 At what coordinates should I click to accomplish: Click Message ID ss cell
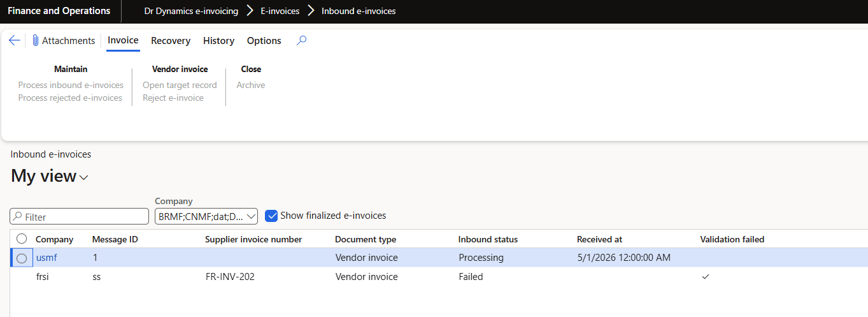point(97,277)
